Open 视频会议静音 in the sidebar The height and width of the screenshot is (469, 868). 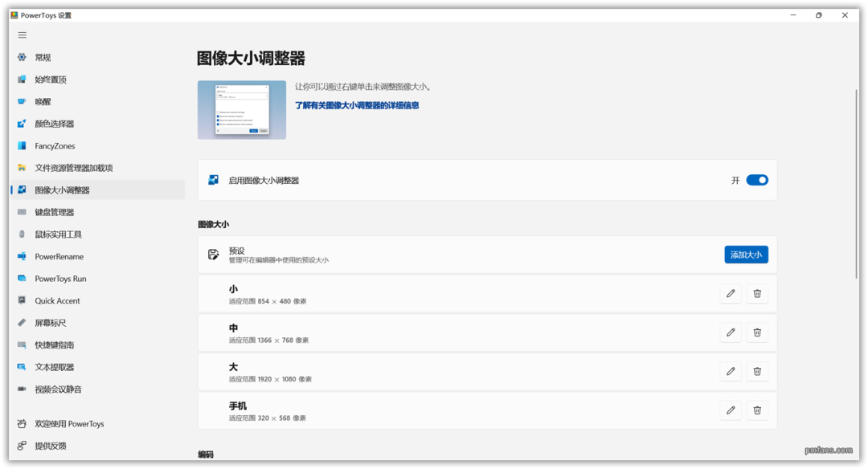tap(97, 389)
